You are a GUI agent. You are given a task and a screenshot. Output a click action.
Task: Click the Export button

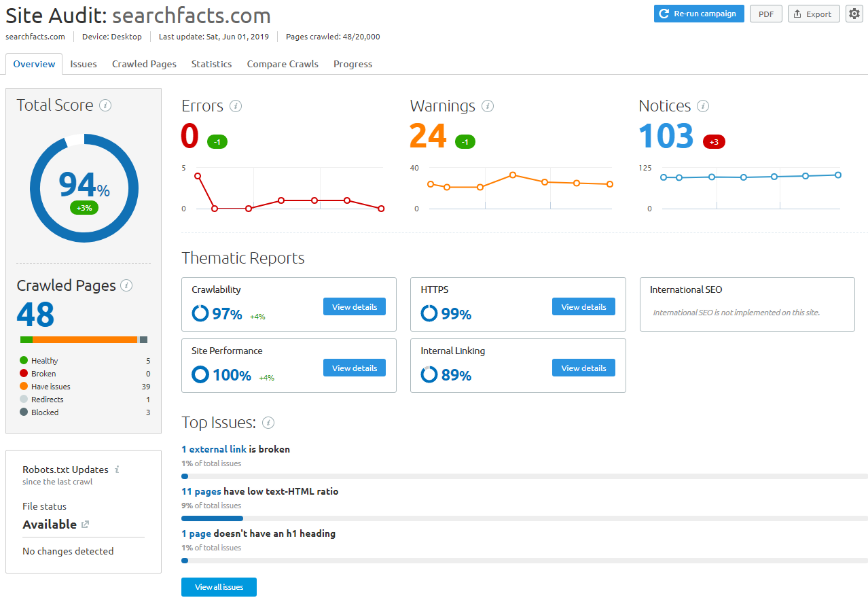pos(814,14)
